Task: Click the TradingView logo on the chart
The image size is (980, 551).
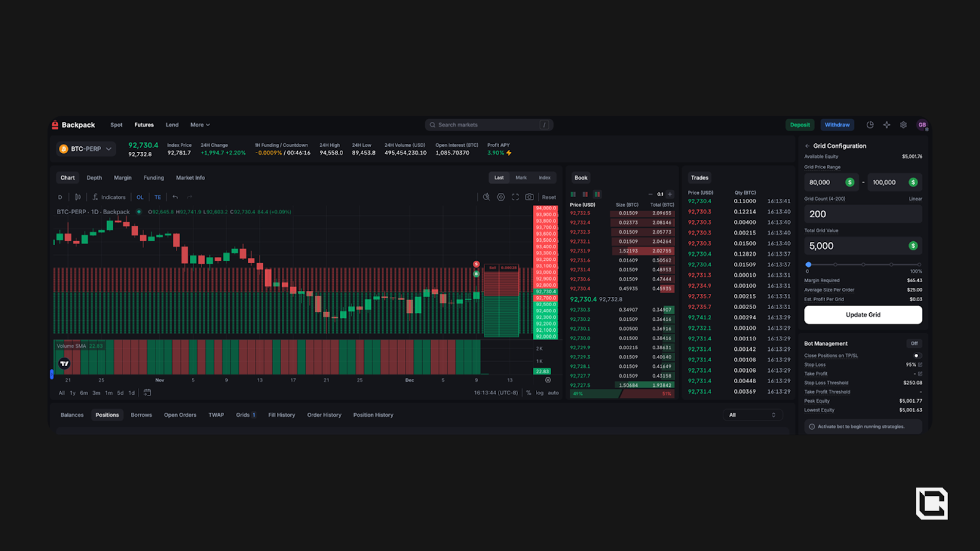Action: click(64, 364)
